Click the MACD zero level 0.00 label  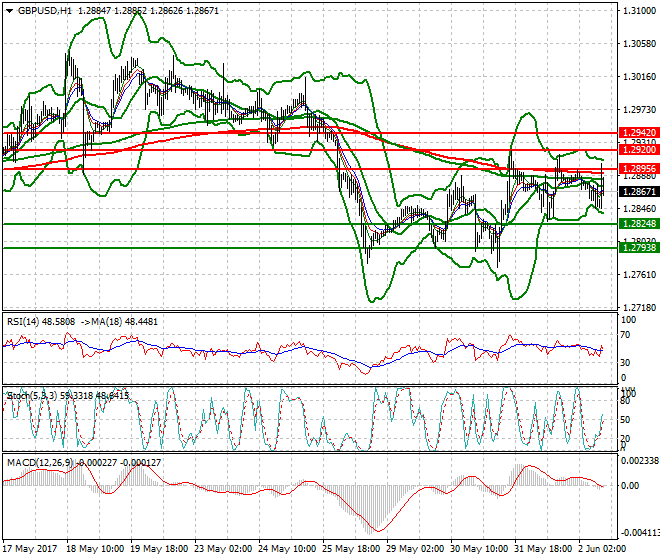pos(630,485)
